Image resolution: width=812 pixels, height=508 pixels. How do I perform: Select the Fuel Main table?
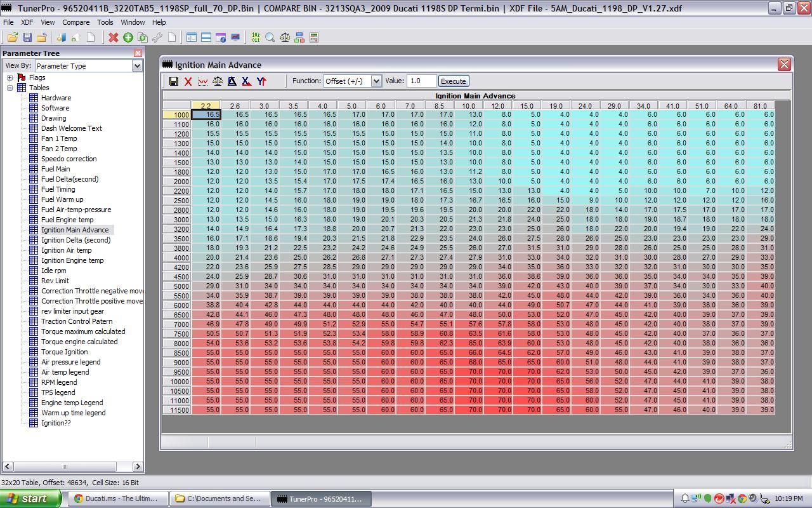pyautogui.click(x=56, y=169)
